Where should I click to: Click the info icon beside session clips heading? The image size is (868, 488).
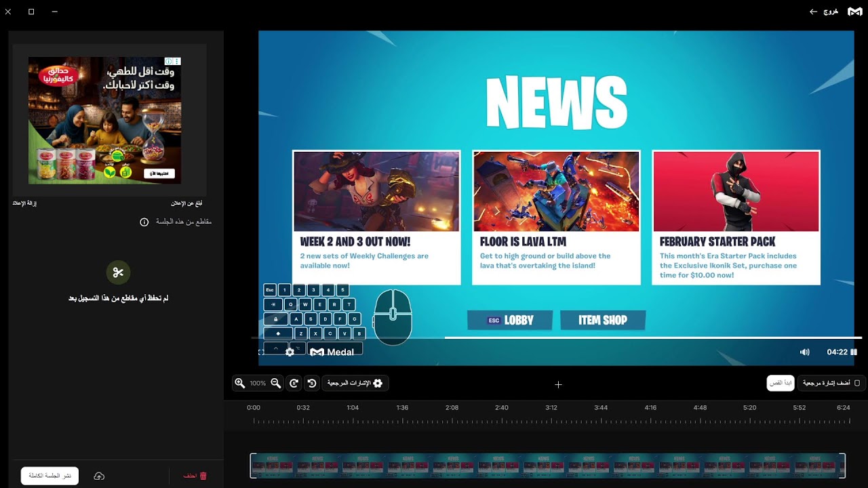point(144,222)
